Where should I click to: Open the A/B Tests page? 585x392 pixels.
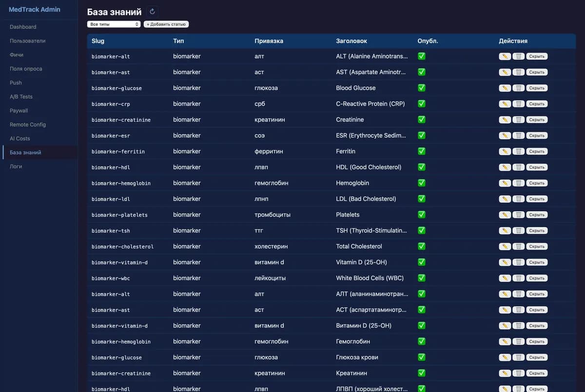coord(21,97)
